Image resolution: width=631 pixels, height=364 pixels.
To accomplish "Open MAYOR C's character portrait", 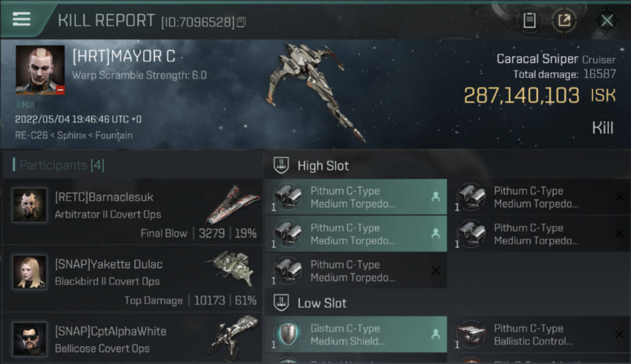I will pos(40,70).
